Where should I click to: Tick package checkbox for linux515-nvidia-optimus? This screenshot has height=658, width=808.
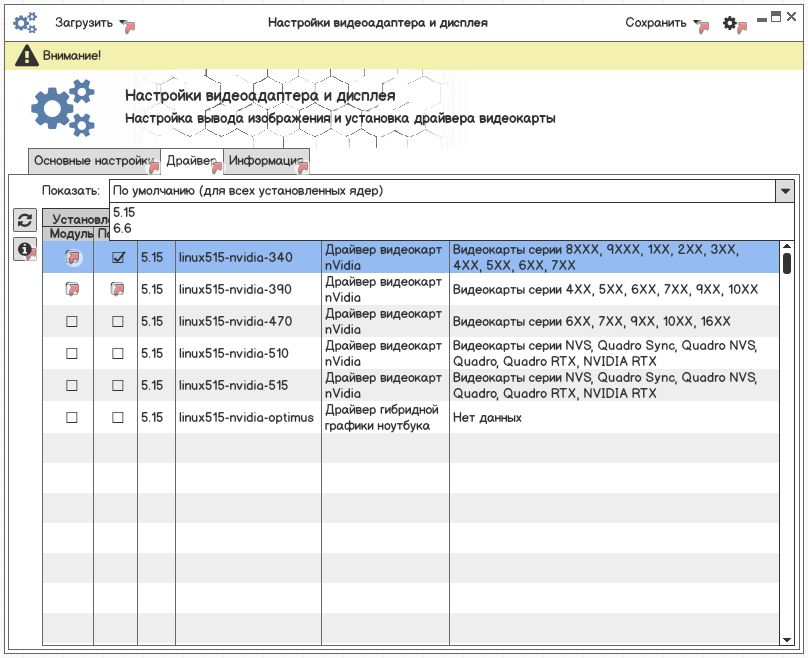click(117, 418)
